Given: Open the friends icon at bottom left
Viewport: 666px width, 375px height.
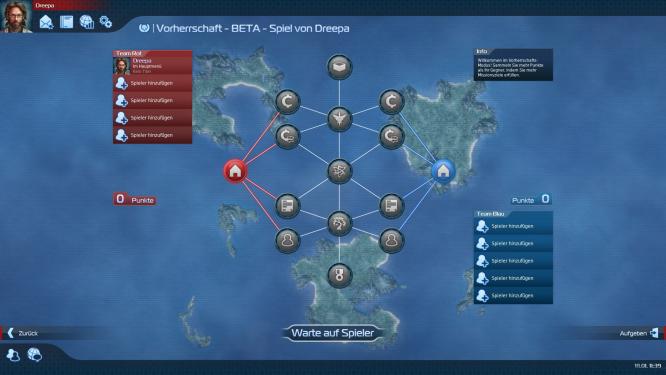Looking at the screenshot, I should (x=13, y=355).
